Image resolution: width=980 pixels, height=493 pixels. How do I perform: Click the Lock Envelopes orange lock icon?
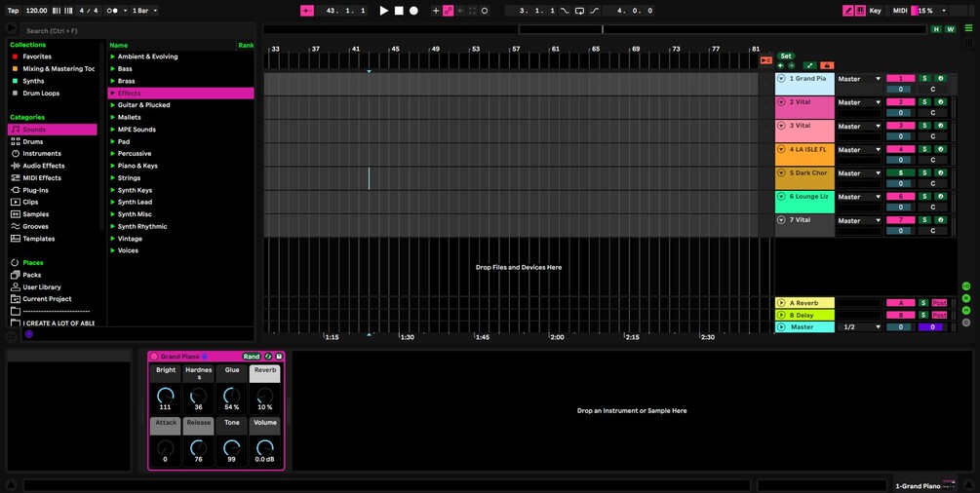tap(827, 65)
